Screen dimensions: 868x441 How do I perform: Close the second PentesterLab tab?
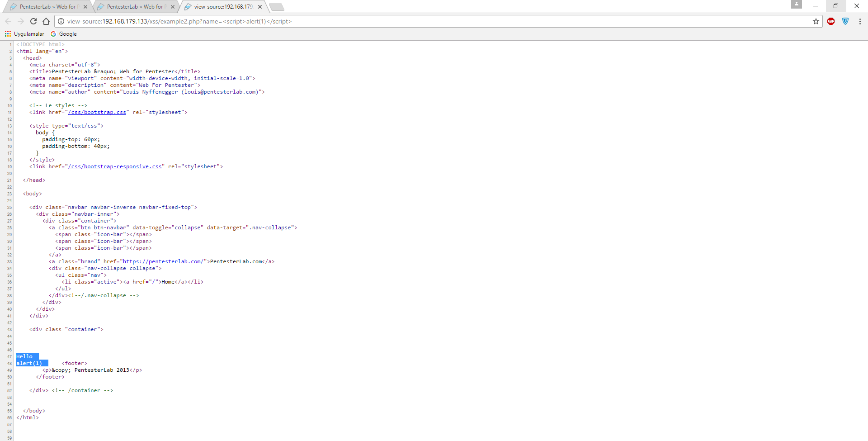coord(173,7)
